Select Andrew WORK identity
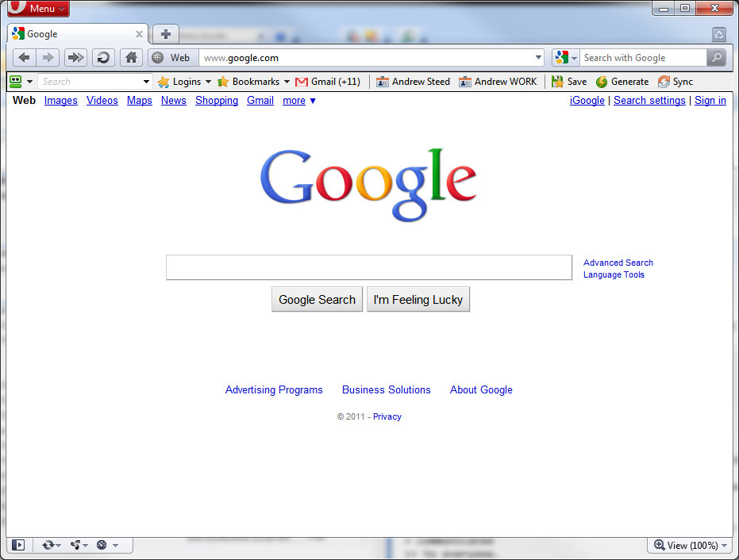The width and height of the screenshot is (739, 560). (x=498, y=82)
